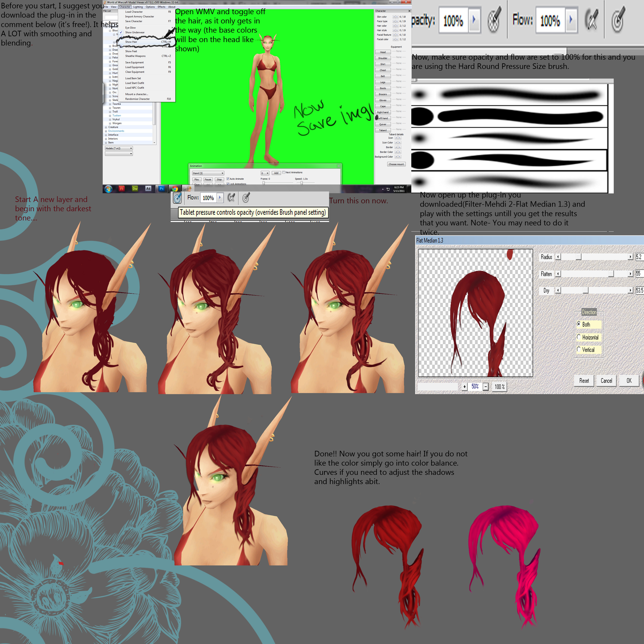The image size is (644, 644).
Task: Close the Animation panel
Action: pyautogui.click(x=339, y=166)
